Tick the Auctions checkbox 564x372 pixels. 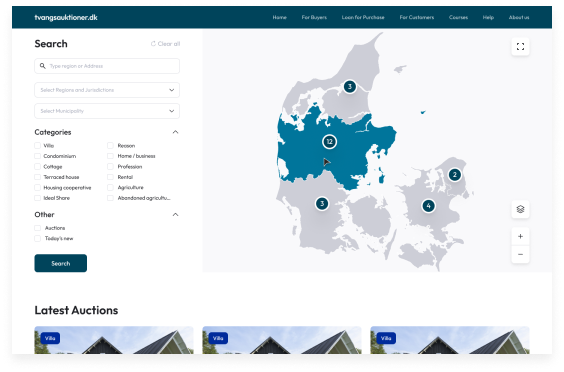37,228
